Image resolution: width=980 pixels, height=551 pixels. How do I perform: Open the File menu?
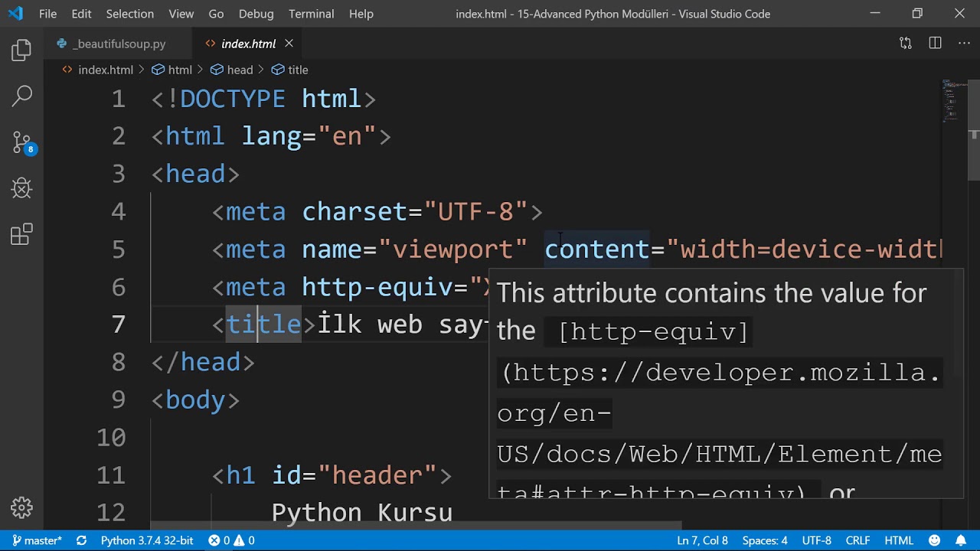47,14
